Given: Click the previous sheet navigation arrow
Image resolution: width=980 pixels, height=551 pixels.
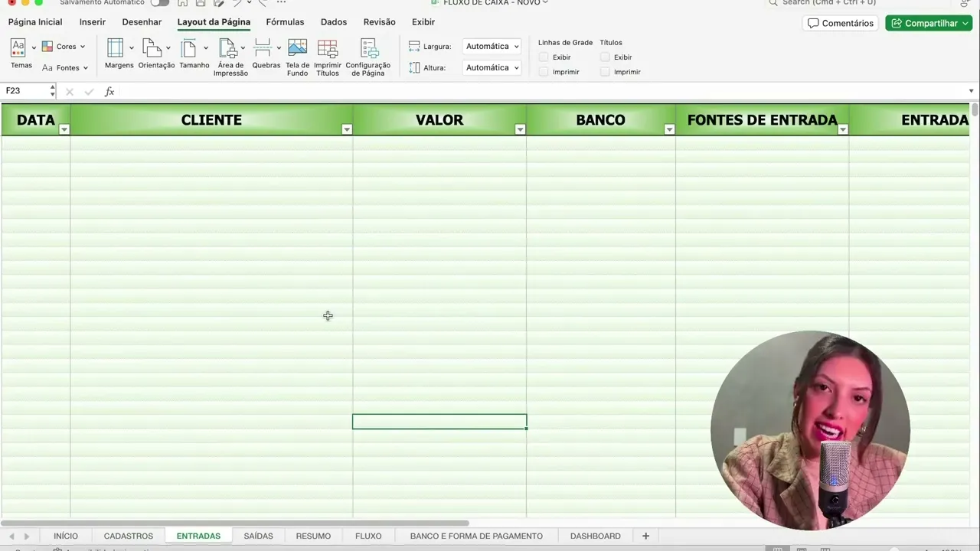Looking at the screenshot, I should pyautogui.click(x=11, y=536).
